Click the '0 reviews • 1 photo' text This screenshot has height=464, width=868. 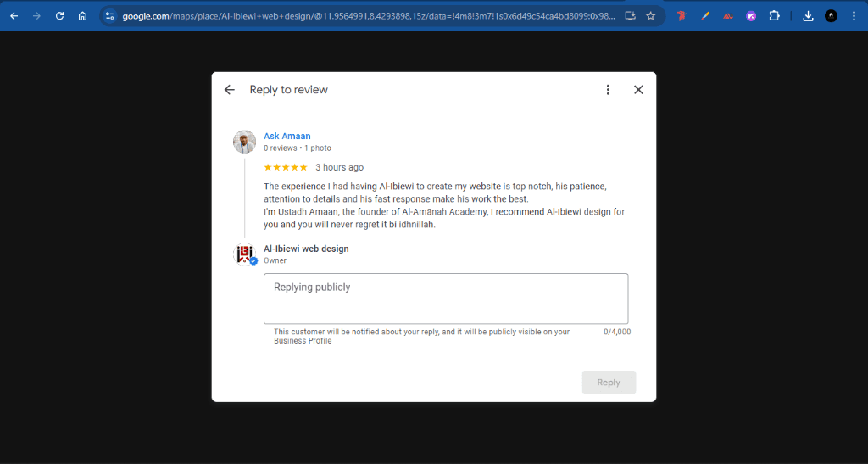[298, 148]
